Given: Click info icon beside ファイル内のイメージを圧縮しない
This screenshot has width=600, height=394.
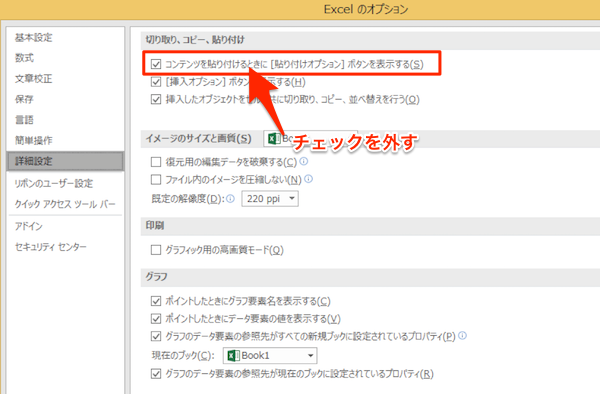Looking at the screenshot, I should point(308,179).
